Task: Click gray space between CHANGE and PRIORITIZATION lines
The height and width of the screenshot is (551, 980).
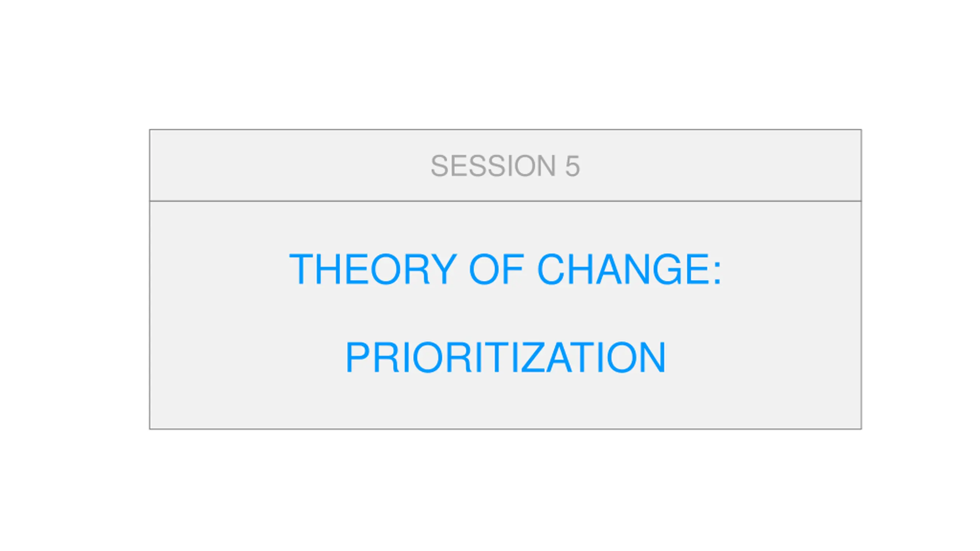Action: pyautogui.click(x=505, y=313)
